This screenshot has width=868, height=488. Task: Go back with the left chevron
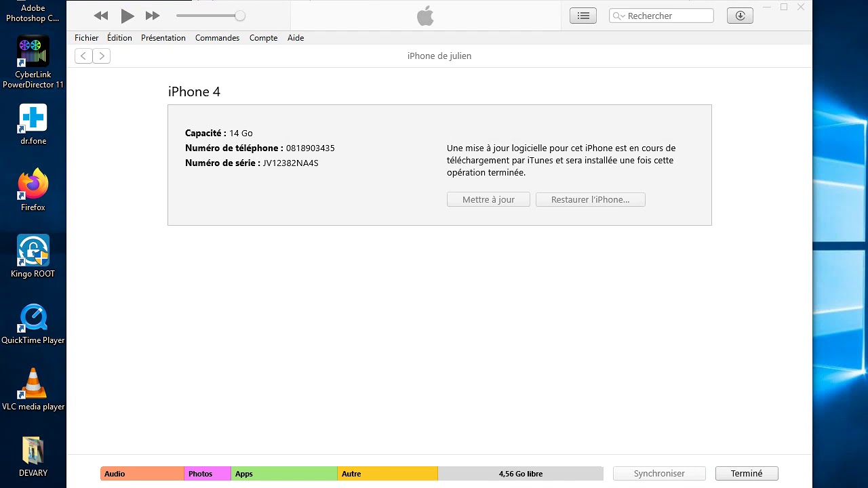coord(83,56)
